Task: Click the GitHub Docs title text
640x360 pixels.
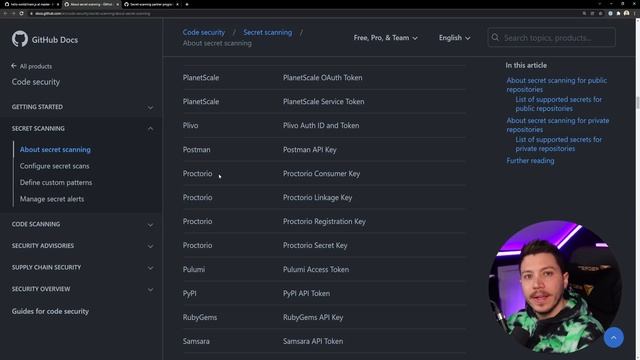Action: point(55,40)
